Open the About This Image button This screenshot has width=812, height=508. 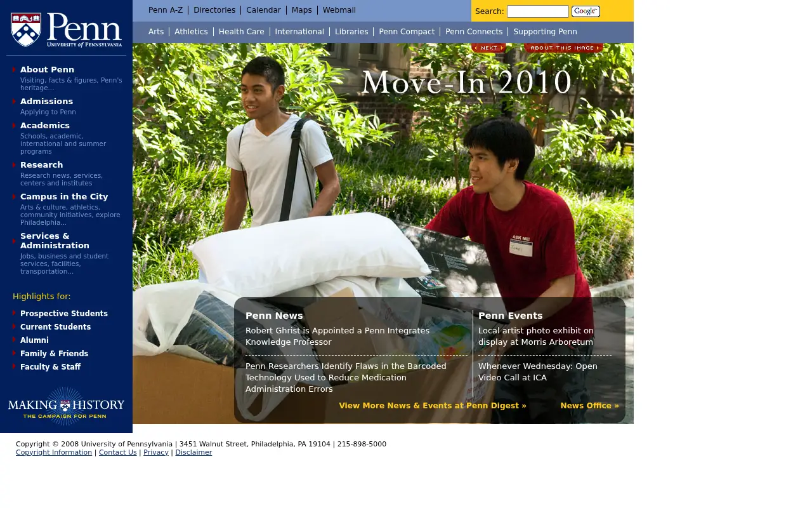563,48
